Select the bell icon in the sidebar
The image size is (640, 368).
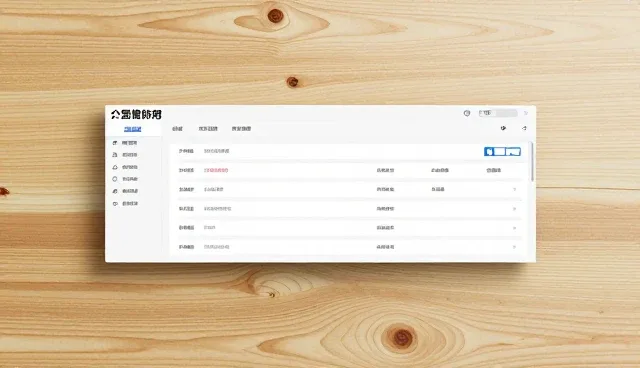[x=115, y=167]
